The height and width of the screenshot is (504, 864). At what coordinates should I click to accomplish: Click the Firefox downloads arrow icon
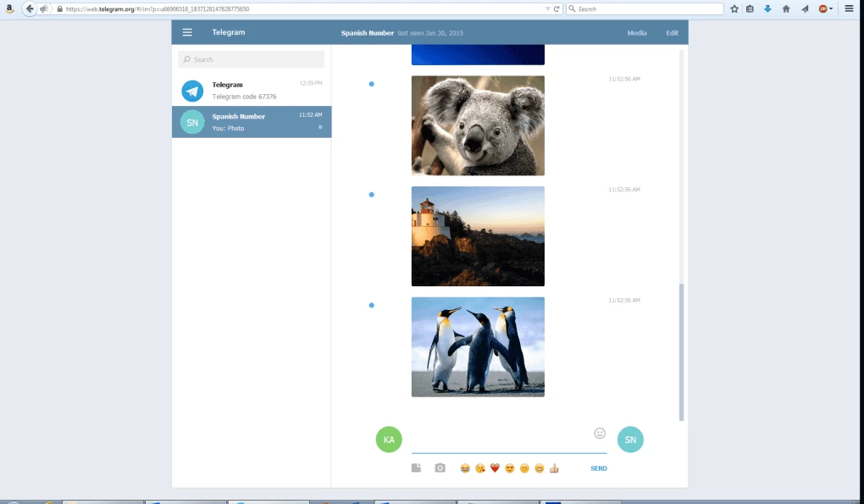pos(767,8)
